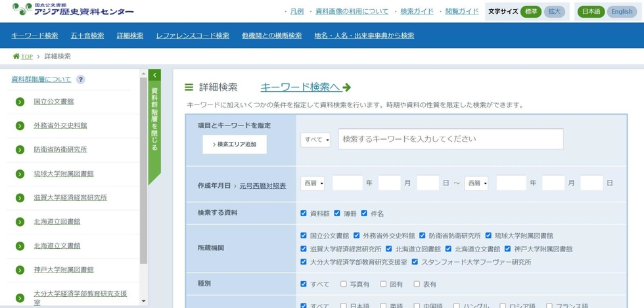Click the green home icon beside TOP
Viewport: 644px width, 308px height.
16,56
